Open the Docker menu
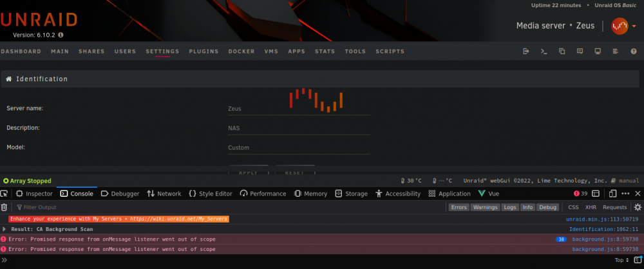This screenshot has height=269, width=644. [x=241, y=52]
